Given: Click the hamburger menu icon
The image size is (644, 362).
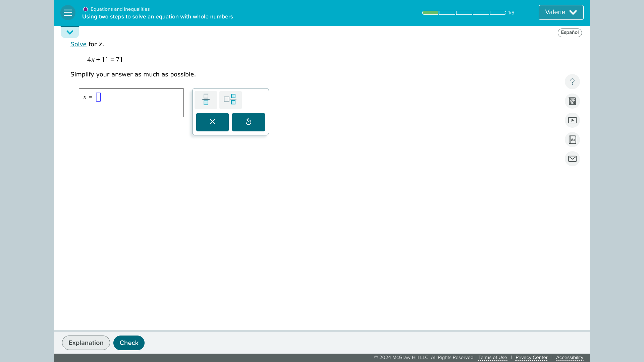Looking at the screenshot, I should coord(68,12).
